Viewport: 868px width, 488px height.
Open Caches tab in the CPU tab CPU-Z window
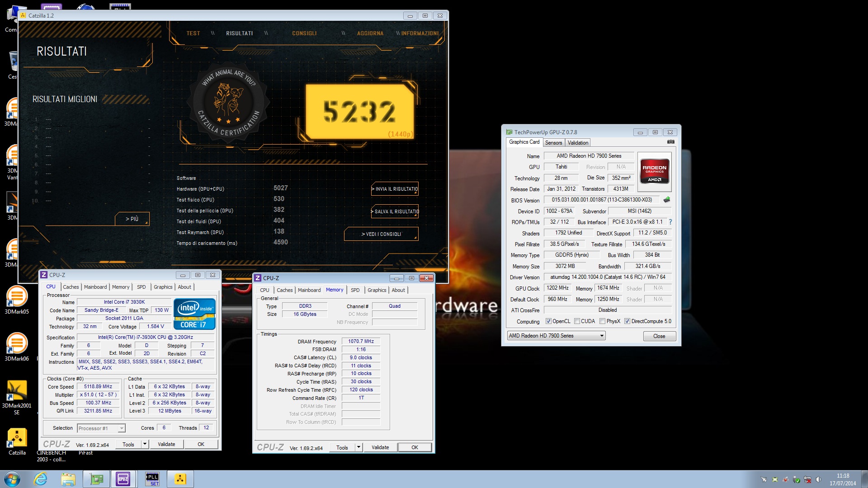pos(71,287)
